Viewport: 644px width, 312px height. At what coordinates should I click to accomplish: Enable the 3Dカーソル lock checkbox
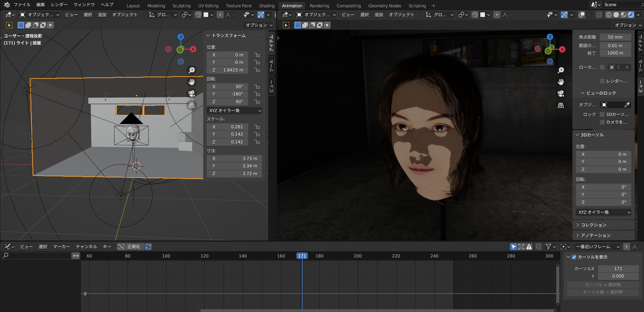602,114
